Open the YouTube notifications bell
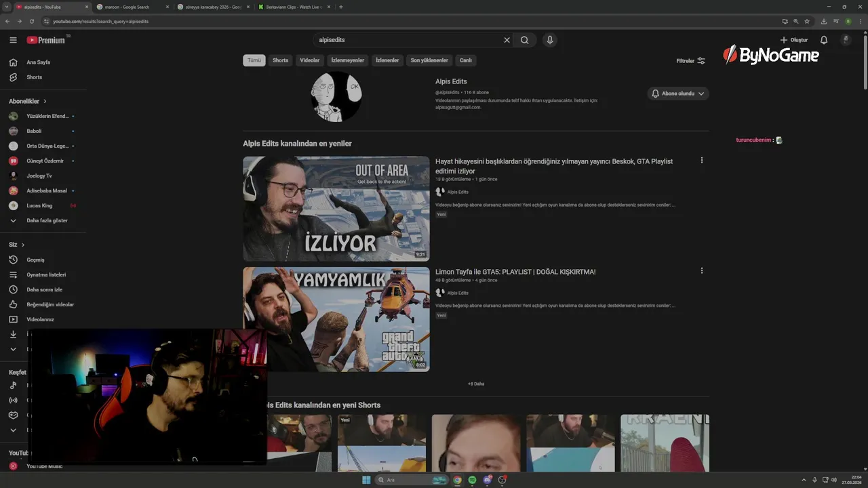 [x=824, y=40]
